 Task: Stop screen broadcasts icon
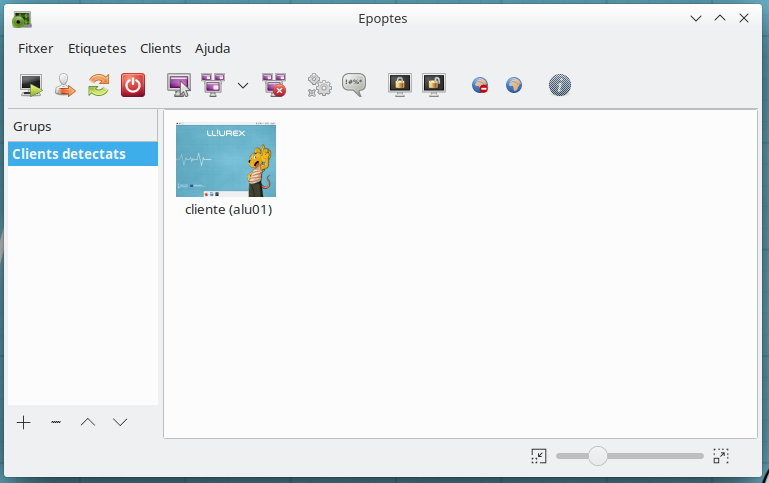[273, 85]
